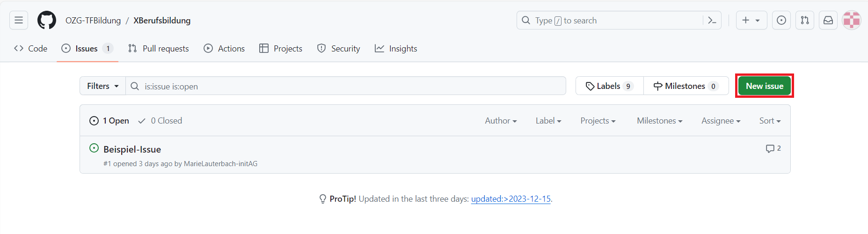Click the GitHub Octocat logo
Screen dimensions: 868x234
[x=47, y=20]
